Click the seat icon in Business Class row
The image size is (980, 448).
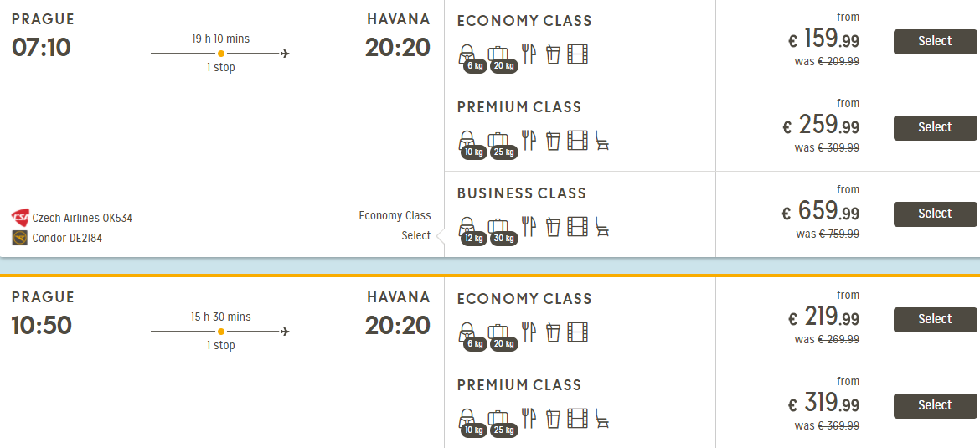tap(602, 226)
